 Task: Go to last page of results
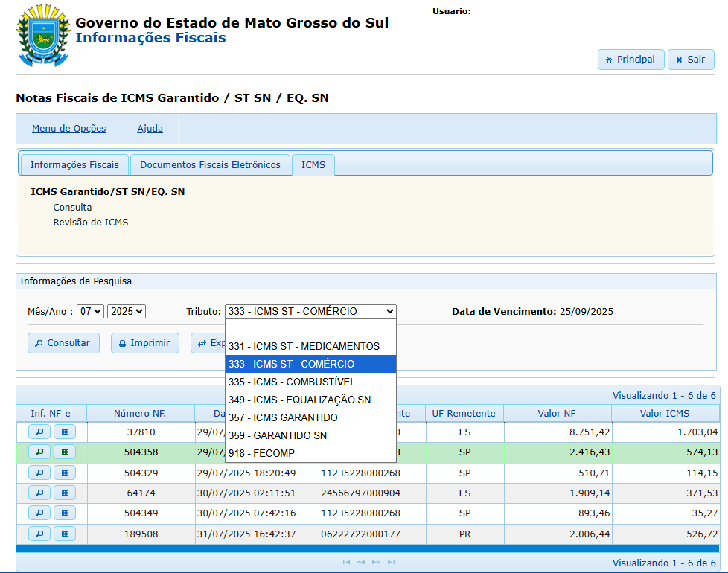coord(392,563)
